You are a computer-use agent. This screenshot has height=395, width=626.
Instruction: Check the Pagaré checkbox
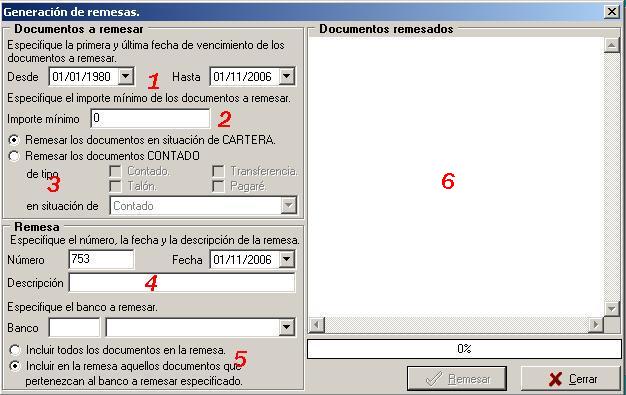tap(218, 186)
